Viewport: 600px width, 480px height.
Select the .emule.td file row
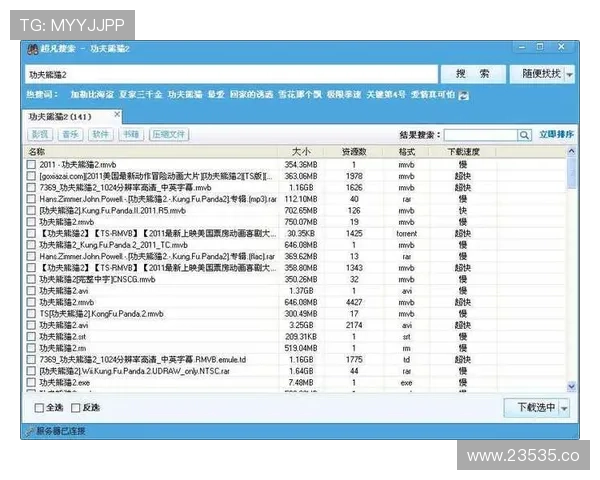(295, 359)
